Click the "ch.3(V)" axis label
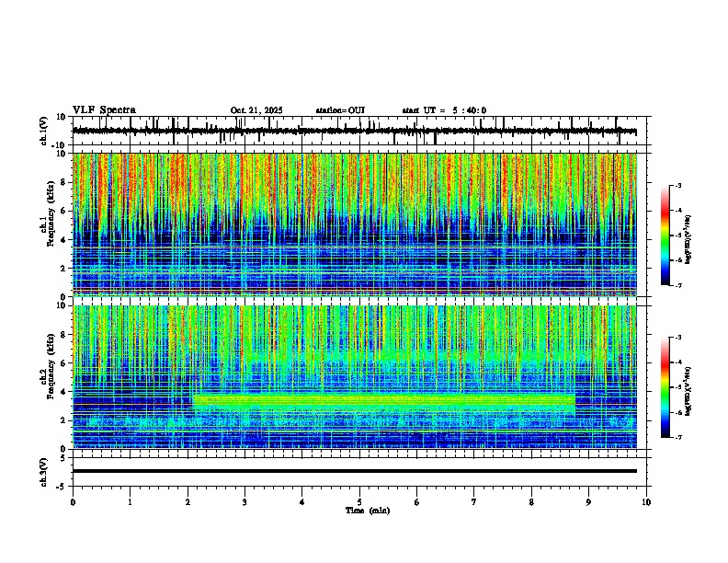 (44, 473)
